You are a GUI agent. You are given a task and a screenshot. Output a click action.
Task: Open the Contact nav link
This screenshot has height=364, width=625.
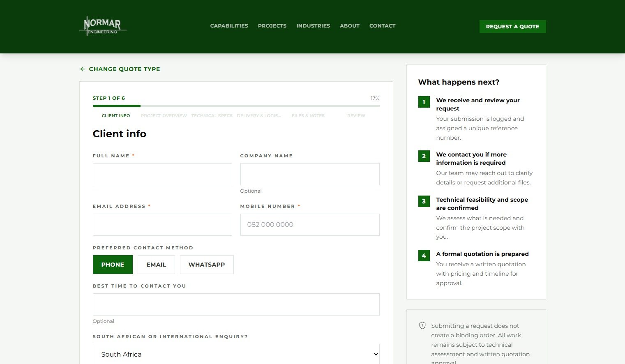point(383,26)
